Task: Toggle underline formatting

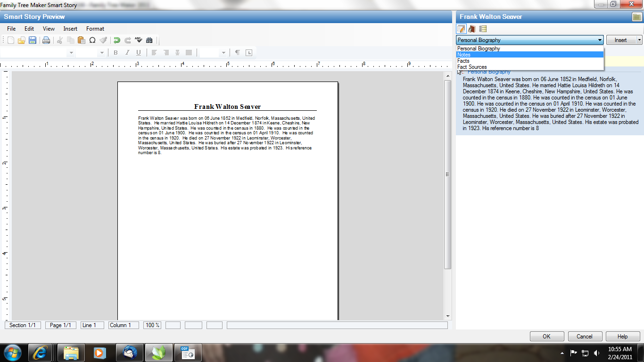Action: 138,53
